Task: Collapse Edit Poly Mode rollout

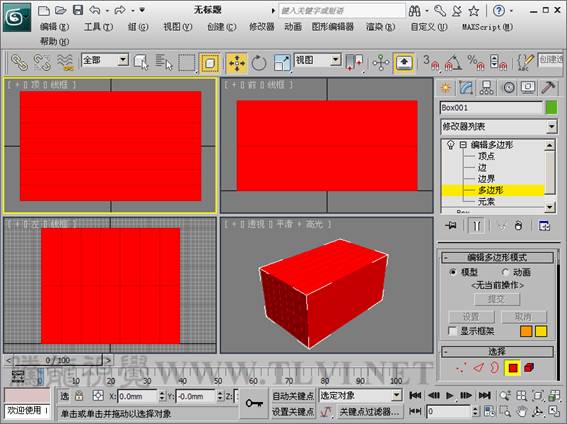Action: click(x=497, y=257)
